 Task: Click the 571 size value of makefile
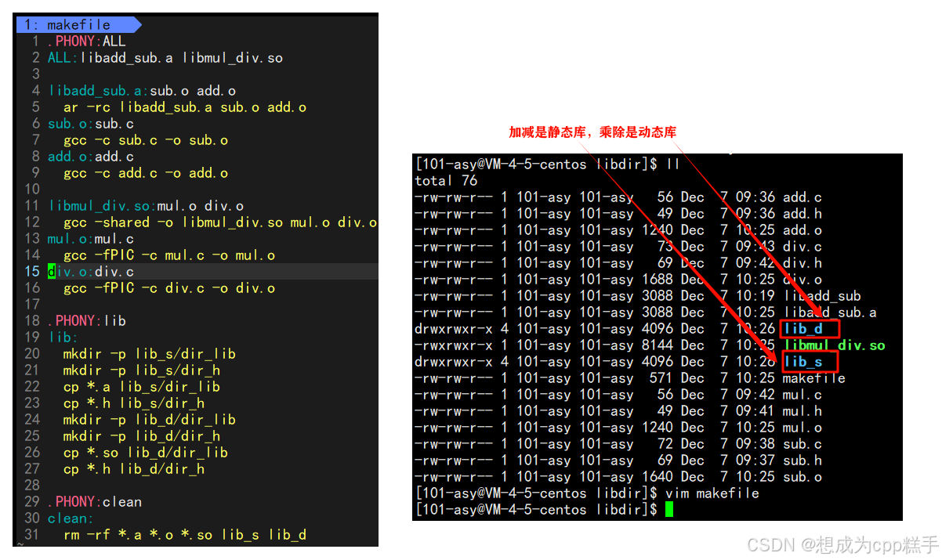661,378
